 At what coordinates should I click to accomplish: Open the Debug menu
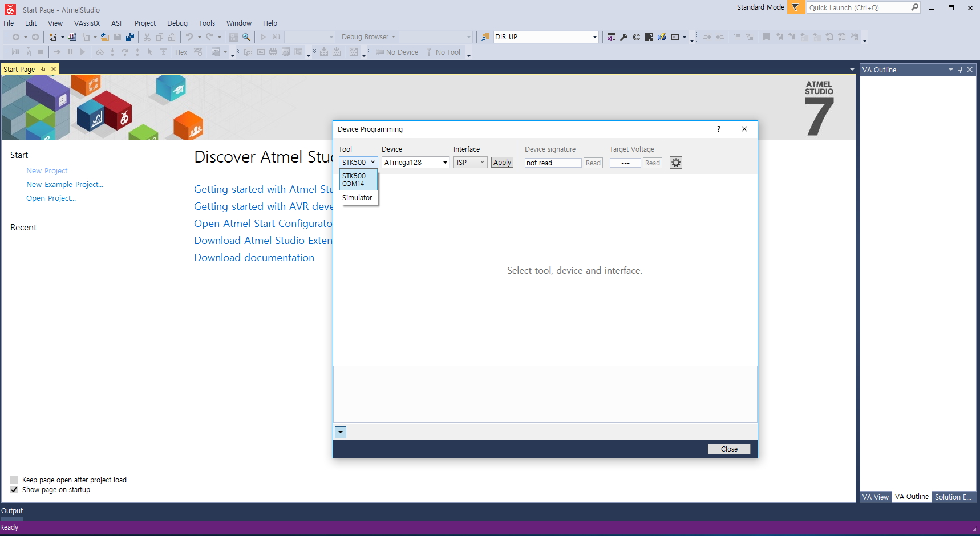click(x=177, y=23)
